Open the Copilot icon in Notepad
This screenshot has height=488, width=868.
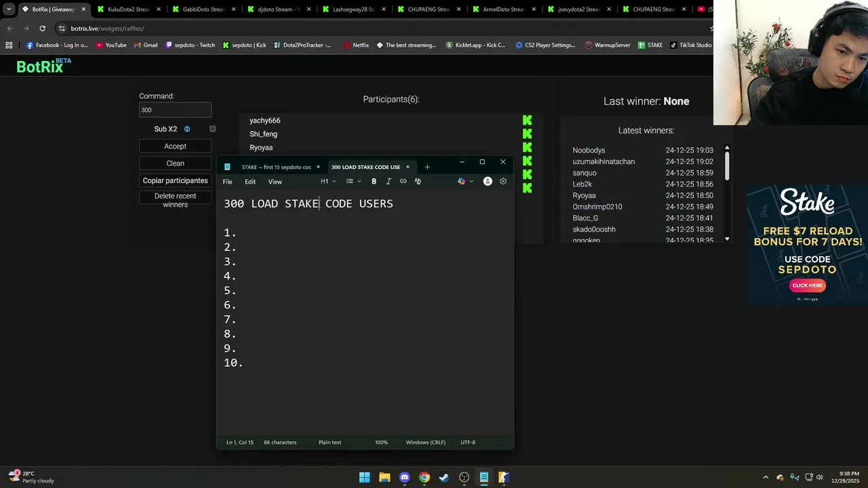462,182
